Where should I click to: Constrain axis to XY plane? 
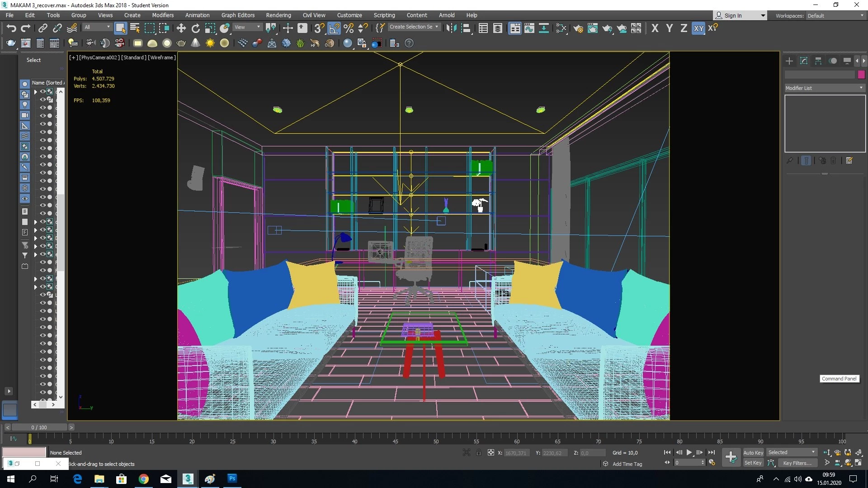click(x=698, y=28)
